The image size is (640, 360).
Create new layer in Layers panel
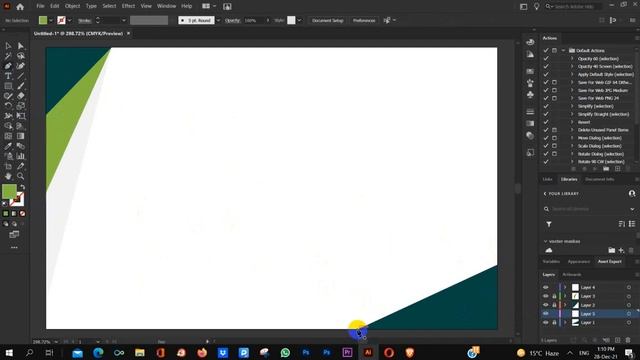click(618, 340)
